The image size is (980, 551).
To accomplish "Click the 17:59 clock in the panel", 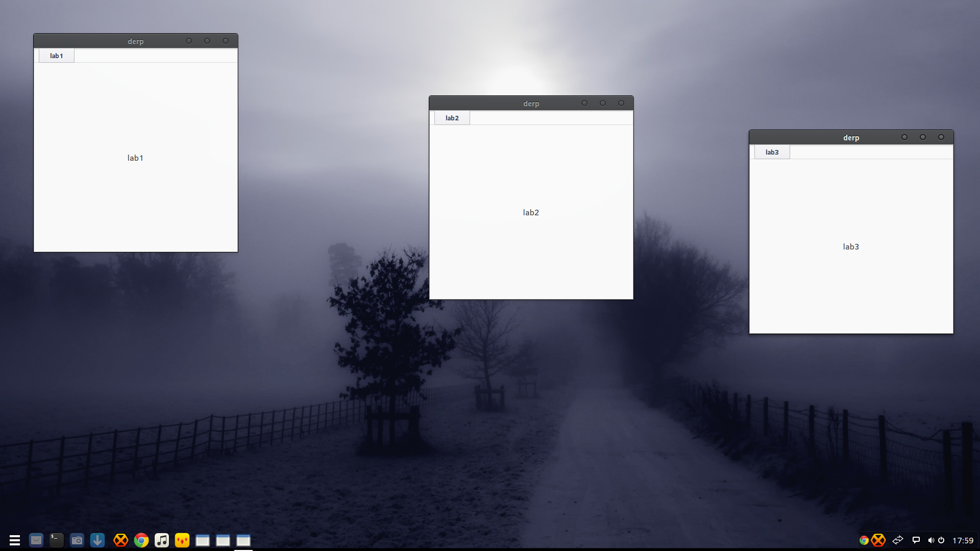I will (963, 540).
